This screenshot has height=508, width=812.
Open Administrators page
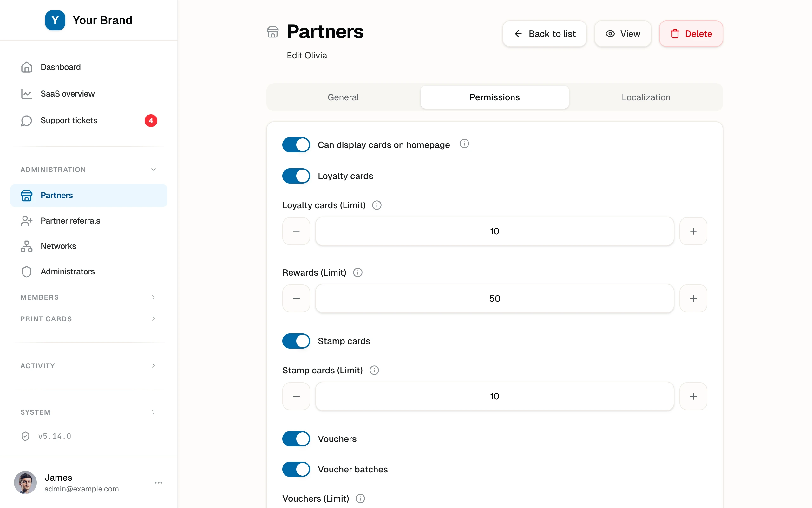click(88, 271)
